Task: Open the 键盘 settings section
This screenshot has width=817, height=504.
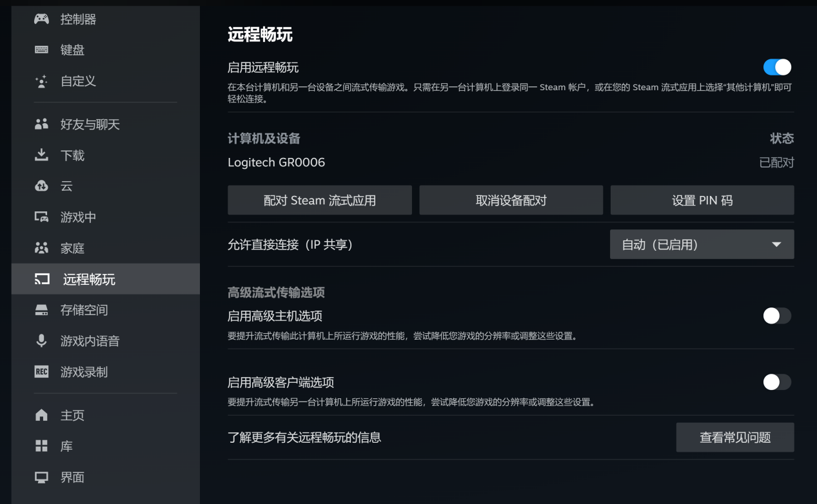Action: coord(106,50)
